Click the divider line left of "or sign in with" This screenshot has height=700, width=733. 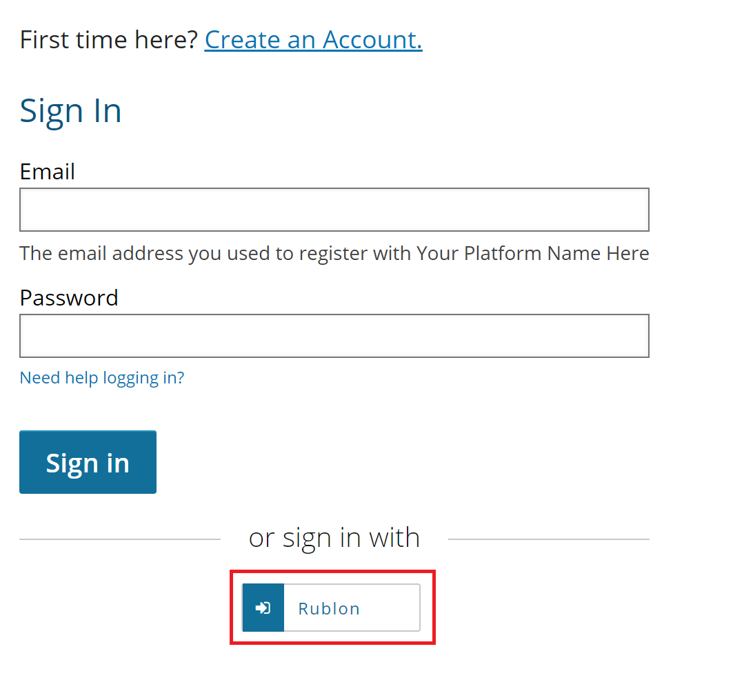point(119,539)
